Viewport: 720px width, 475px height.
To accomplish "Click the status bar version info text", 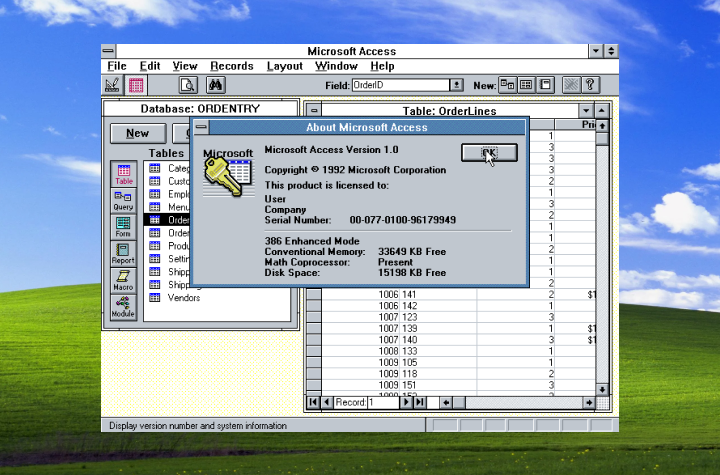I will 198,426.
